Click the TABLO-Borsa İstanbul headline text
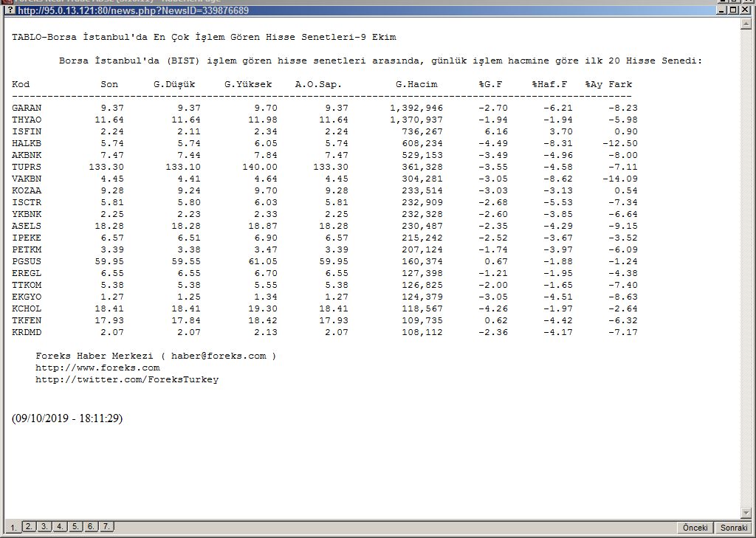Image resolution: width=756 pixels, height=538 pixels. [204, 37]
